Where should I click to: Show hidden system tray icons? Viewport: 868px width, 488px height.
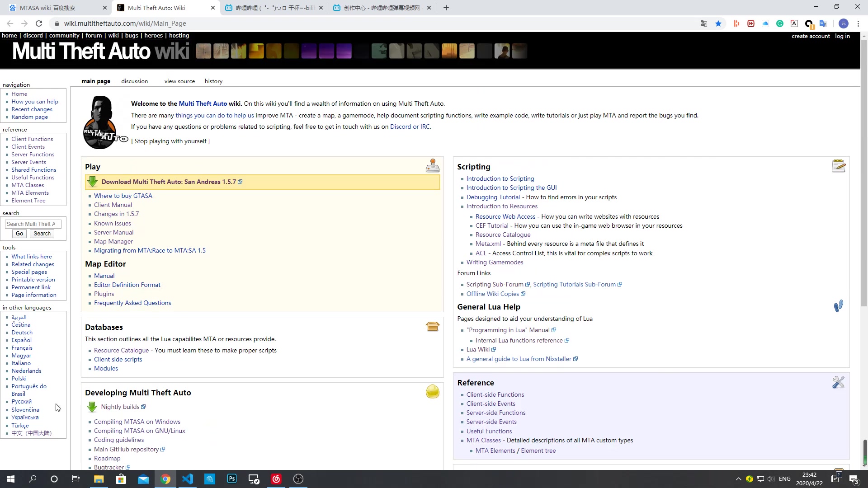(738, 479)
